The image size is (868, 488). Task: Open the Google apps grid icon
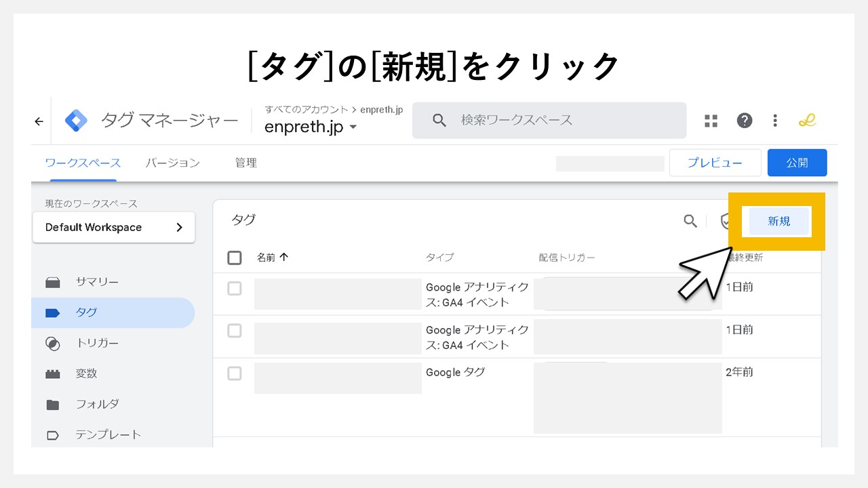tap(711, 120)
